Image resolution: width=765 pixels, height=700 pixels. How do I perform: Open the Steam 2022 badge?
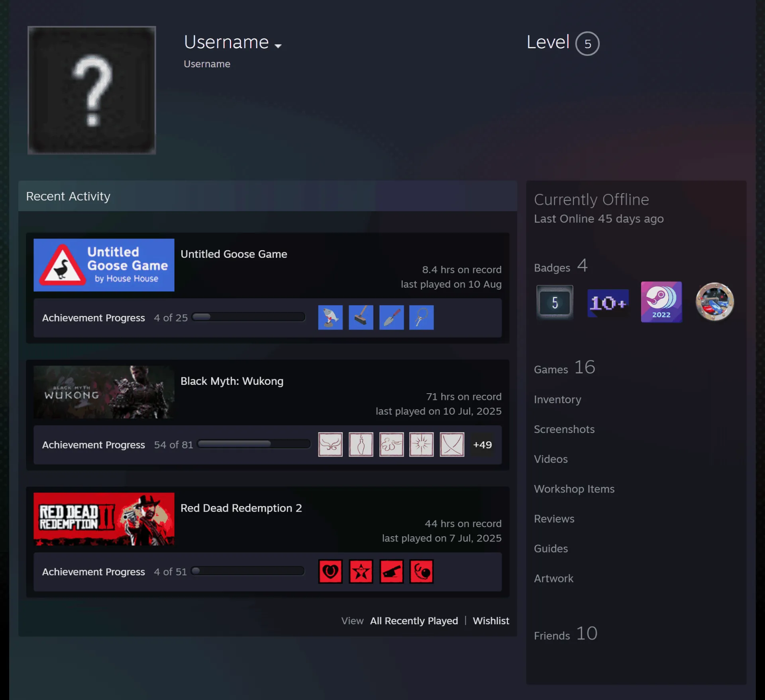tap(661, 302)
